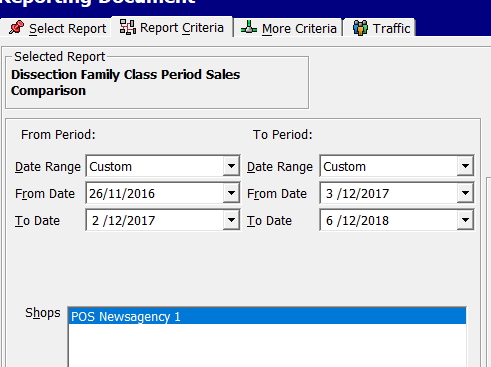491x367 pixels.
Task: Click the More Criteria tab icon
Action: pos(249,28)
